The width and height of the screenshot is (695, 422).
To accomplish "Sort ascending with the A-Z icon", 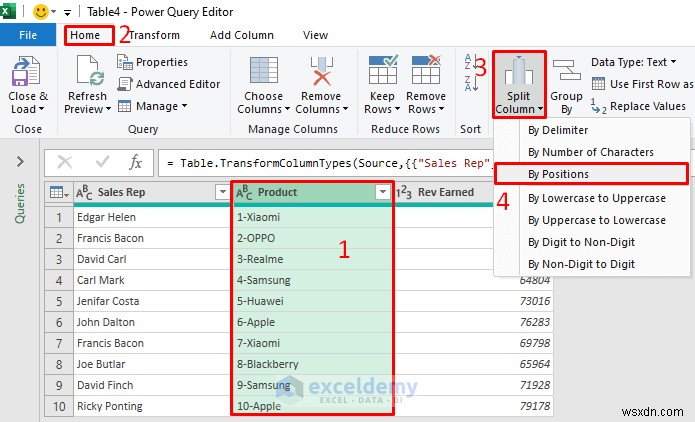I will click(x=471, y=62).
